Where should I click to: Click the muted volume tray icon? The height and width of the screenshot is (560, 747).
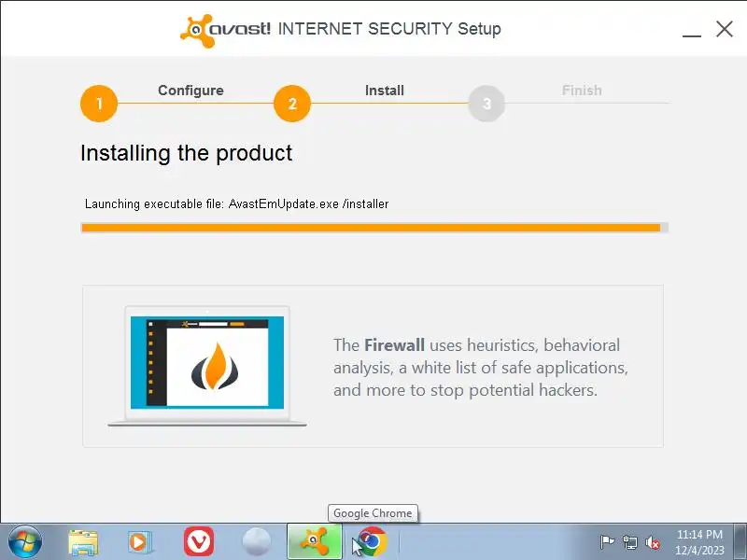(652, 542)
